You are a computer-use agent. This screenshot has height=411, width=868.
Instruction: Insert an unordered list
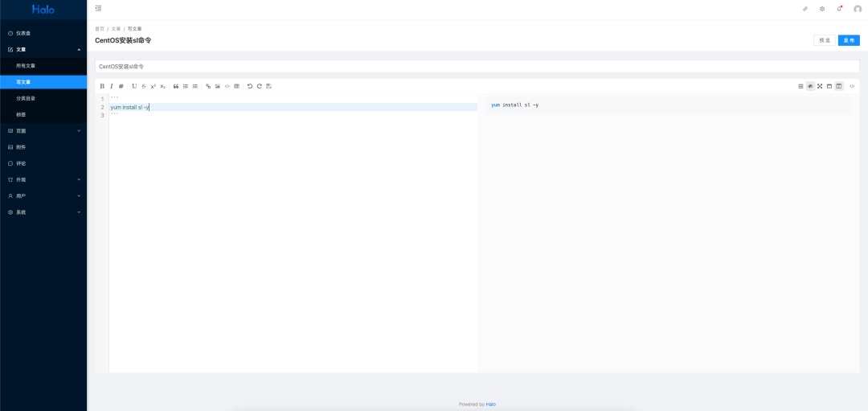[x=194, y=86]
